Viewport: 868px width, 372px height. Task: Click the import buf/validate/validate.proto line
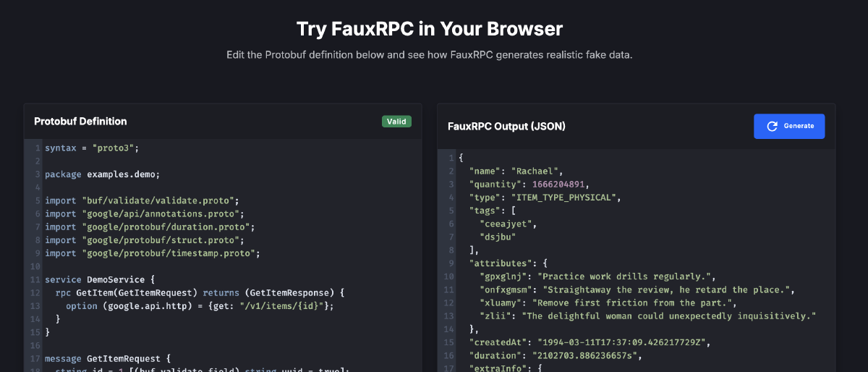[142, 200]
